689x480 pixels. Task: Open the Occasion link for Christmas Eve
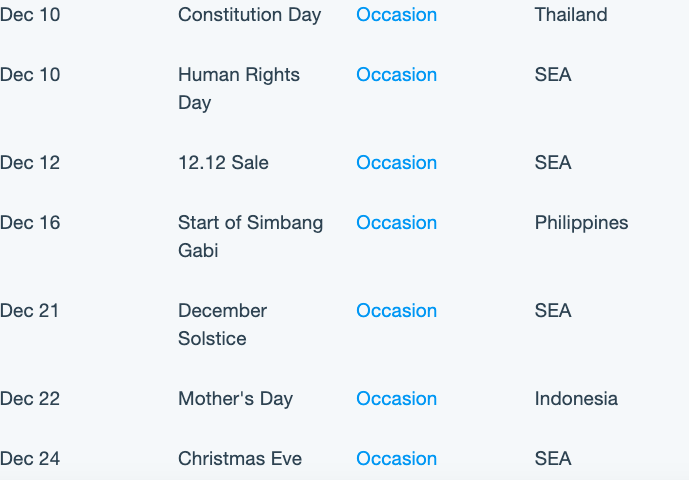point(396,459)
